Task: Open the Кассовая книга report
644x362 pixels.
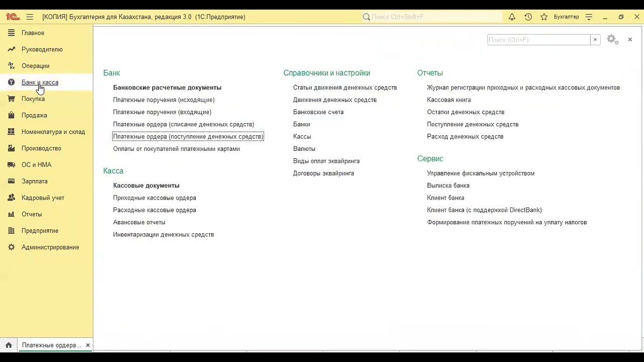Action: click(449, 100)
